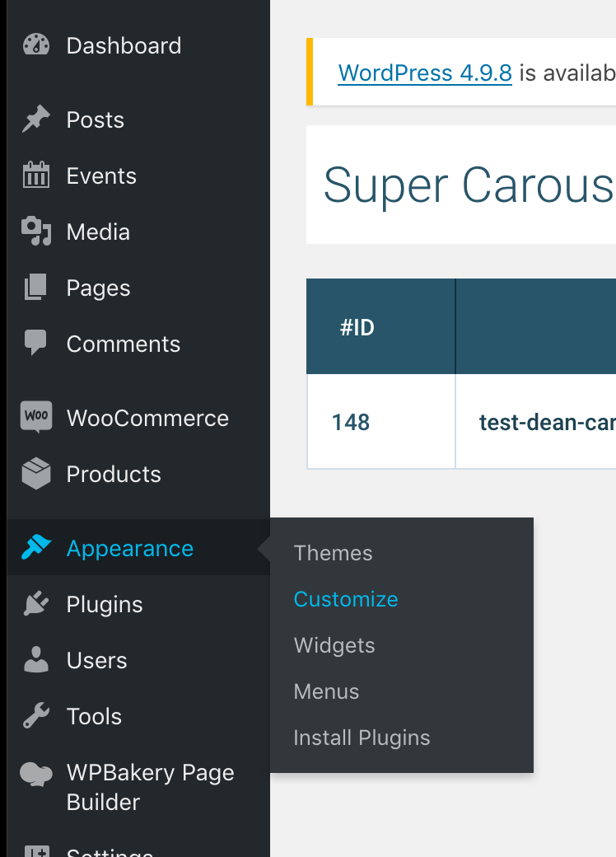Click the Settings sliders icon

coord(36,851)
